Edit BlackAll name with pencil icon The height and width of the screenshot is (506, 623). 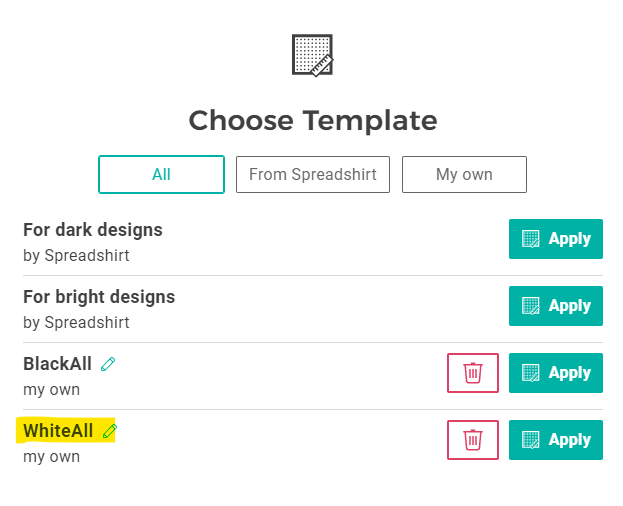(108, 364)
